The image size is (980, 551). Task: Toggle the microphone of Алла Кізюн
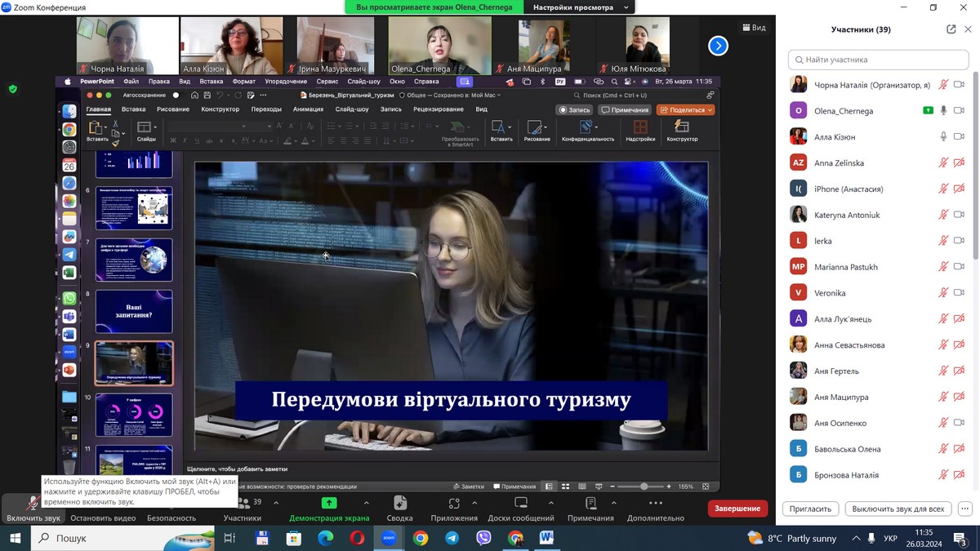pos(943,136)
